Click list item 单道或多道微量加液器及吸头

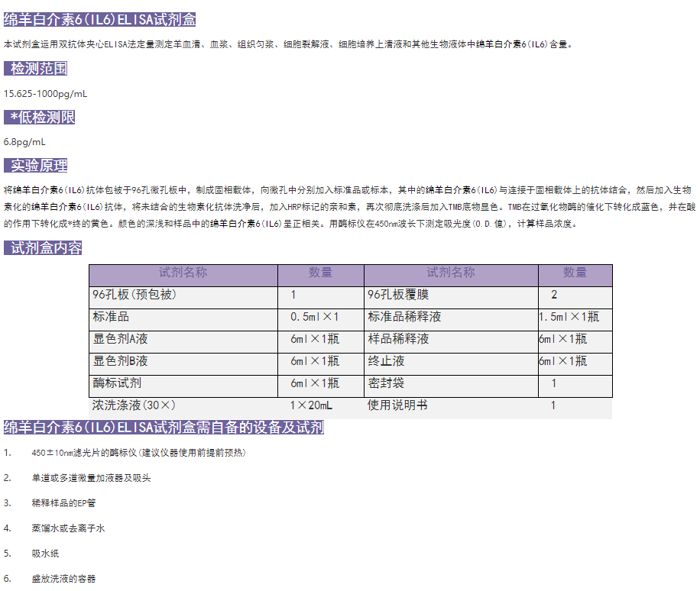(x=91, y=478)
